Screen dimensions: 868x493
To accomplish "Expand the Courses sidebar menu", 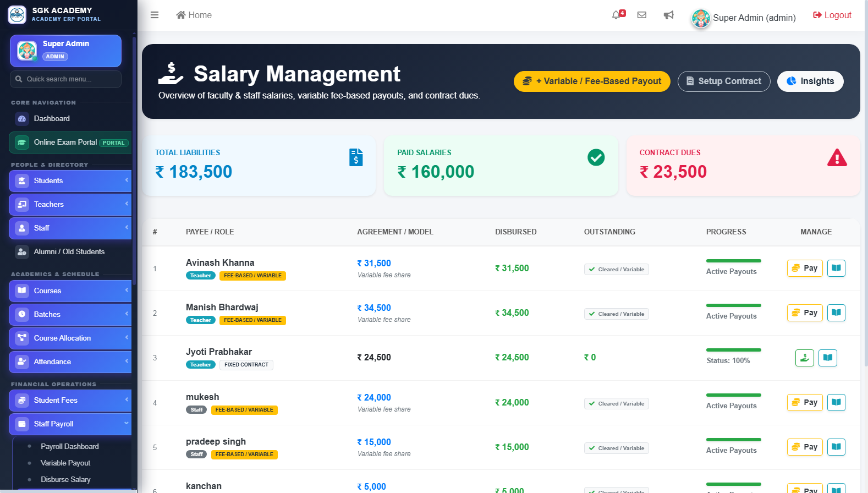I will point(70,291).
